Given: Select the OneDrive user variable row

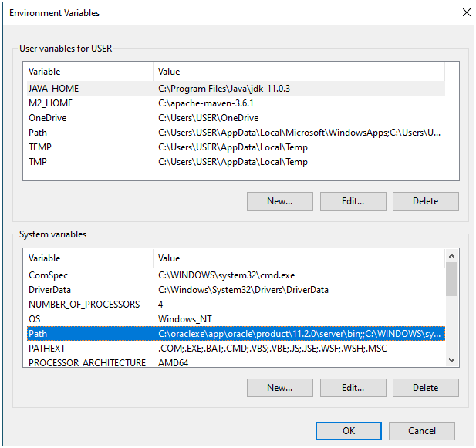Looking at the screenshot, I should pos(48,118).
